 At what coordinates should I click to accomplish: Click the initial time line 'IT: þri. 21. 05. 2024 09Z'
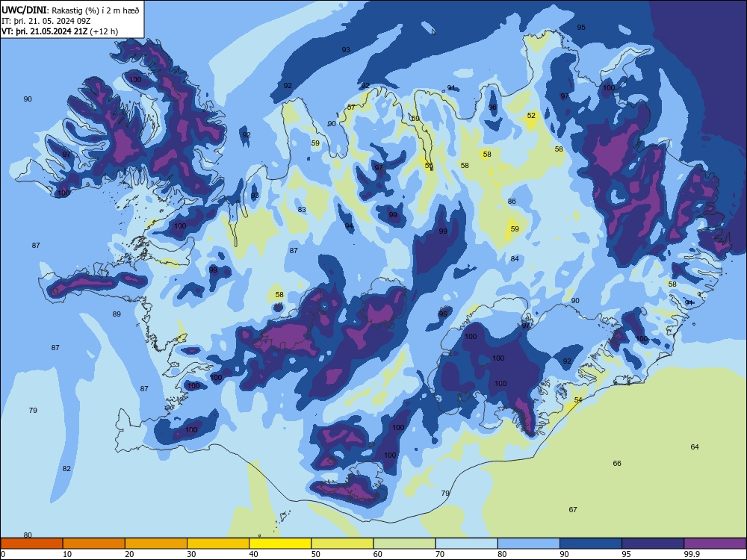tap(46, 21)
